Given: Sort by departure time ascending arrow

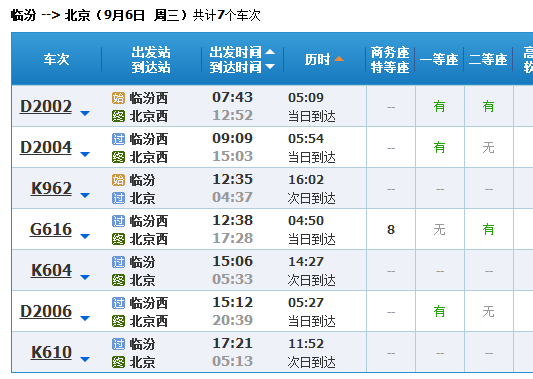Looking at the screenshot, I should pyautogui.click(x=270, y=52).
